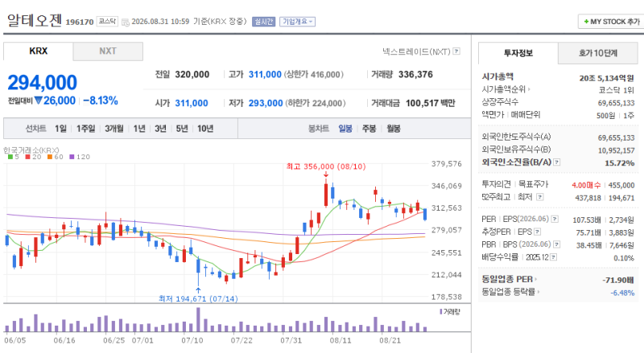The width and height of the screenshot is (644, 353).
Task: Switch chart to 월봉 monthly candles
Action: (393, 129)
